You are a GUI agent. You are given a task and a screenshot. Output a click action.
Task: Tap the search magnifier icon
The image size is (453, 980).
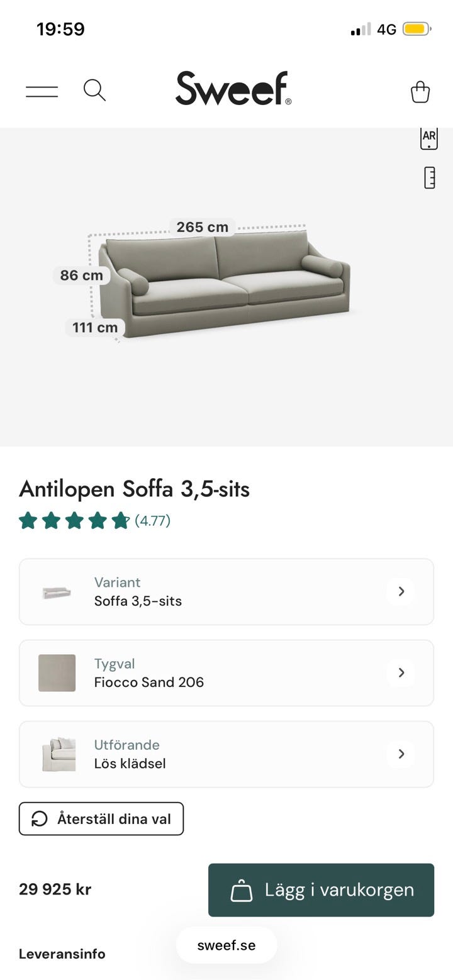click(94, 90)
